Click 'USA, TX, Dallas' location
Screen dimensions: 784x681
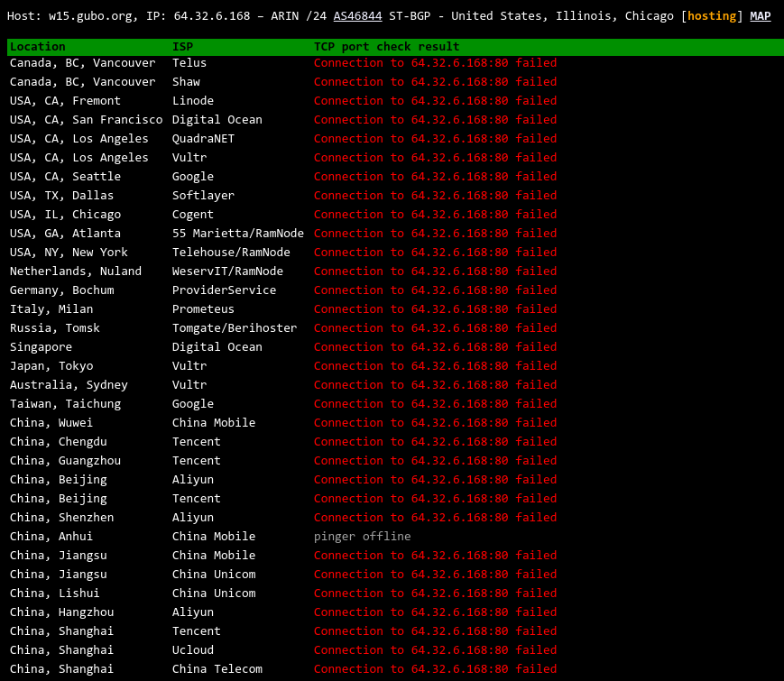coord(61,196)
